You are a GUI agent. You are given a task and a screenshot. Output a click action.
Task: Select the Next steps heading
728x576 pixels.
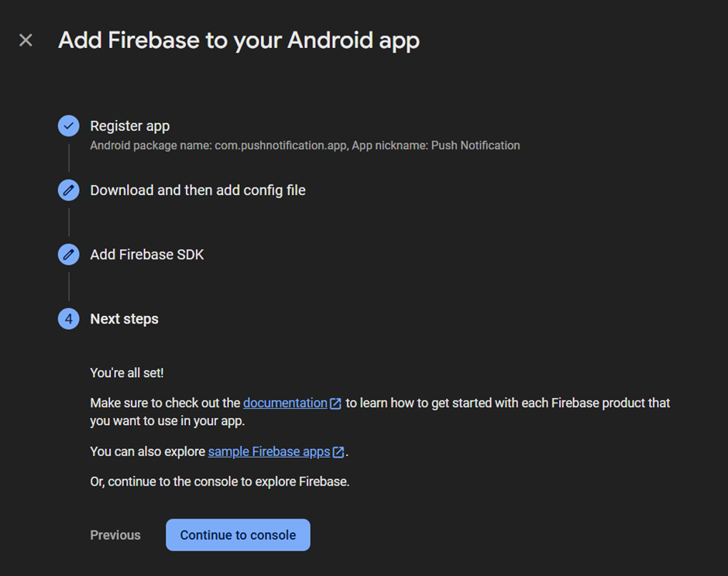click(124, 319)
